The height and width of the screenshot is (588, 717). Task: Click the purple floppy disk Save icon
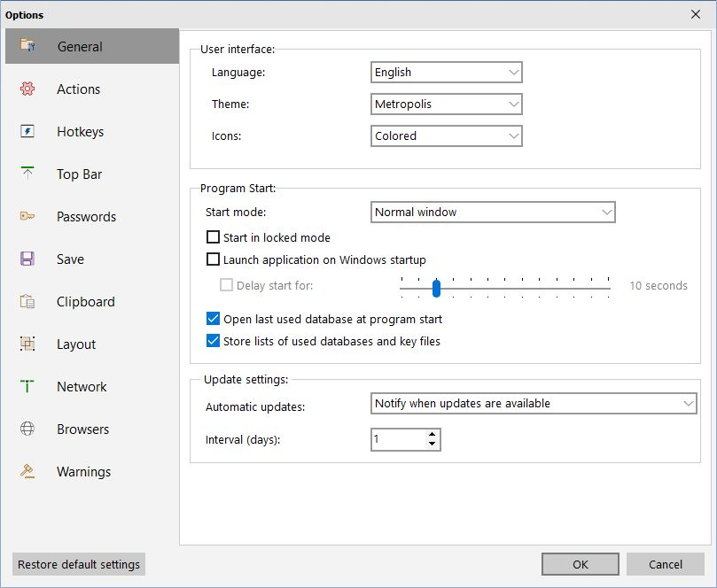tap(27, 259)
